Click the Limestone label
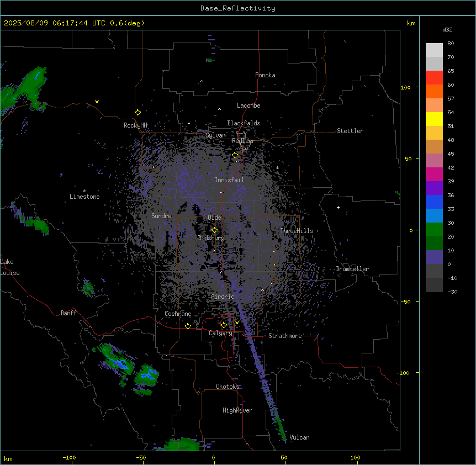This screenshot has width=476, height=465. [84, 197]
